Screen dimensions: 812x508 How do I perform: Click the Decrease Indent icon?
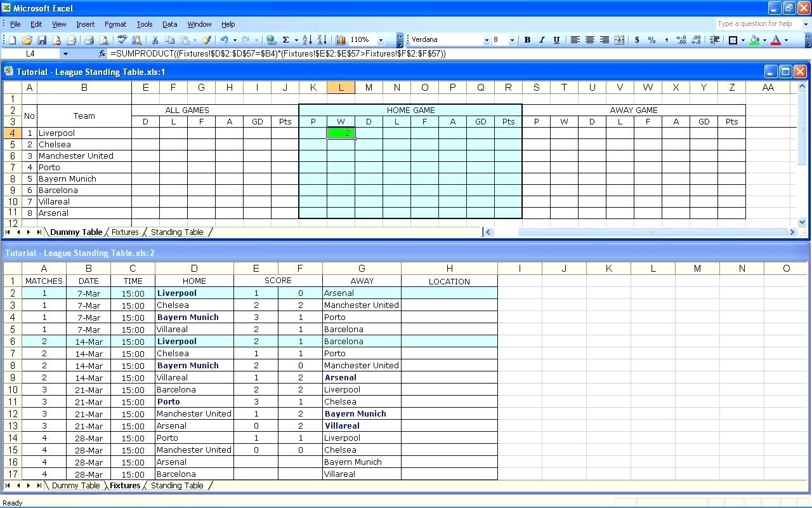714,40
